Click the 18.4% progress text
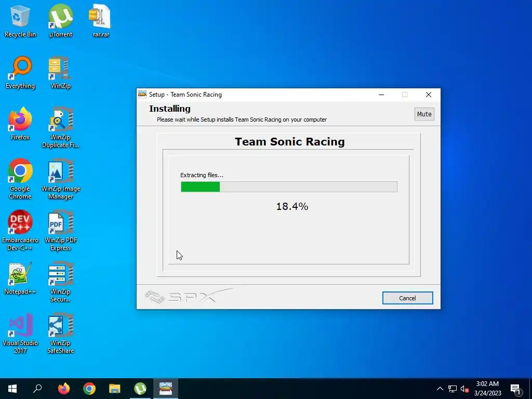 (x=292, y=206)
